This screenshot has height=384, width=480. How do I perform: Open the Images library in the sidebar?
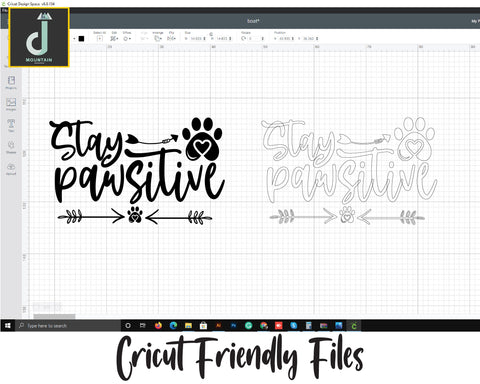coord(11,104)
